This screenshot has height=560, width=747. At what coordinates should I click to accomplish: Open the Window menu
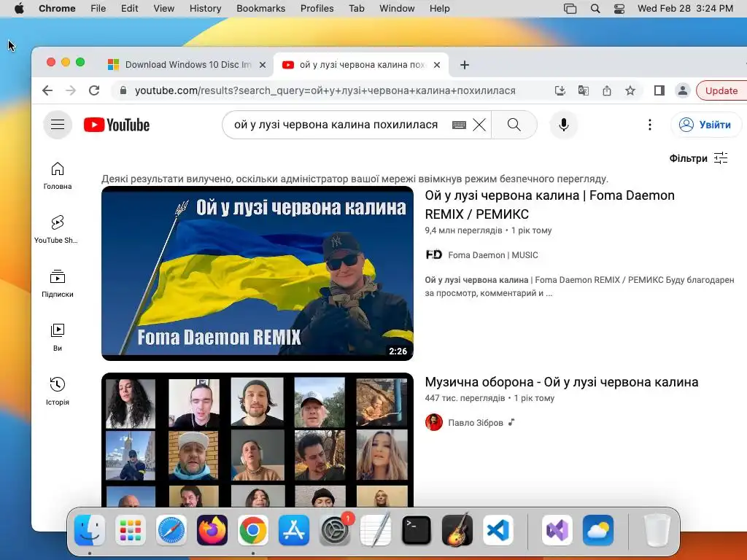tap(397, 8)
